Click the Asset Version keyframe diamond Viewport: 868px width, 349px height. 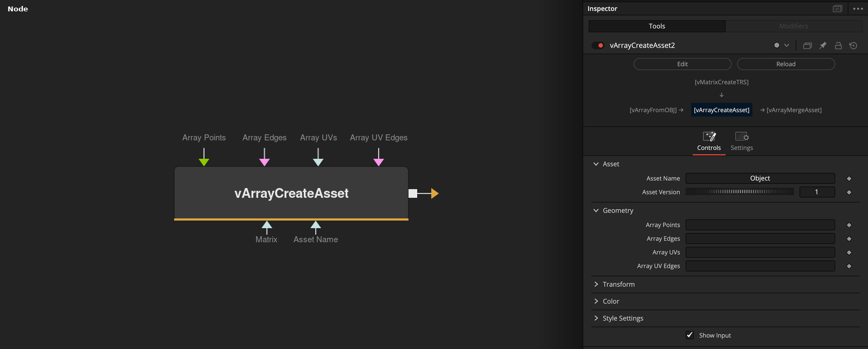click(x=849, y=192)
